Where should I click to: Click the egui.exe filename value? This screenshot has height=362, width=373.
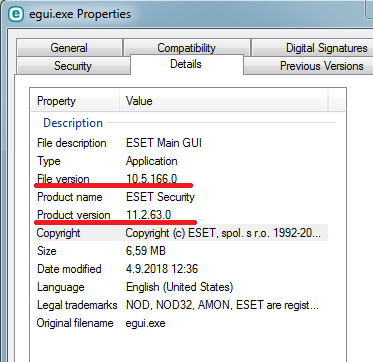point(145,323)
